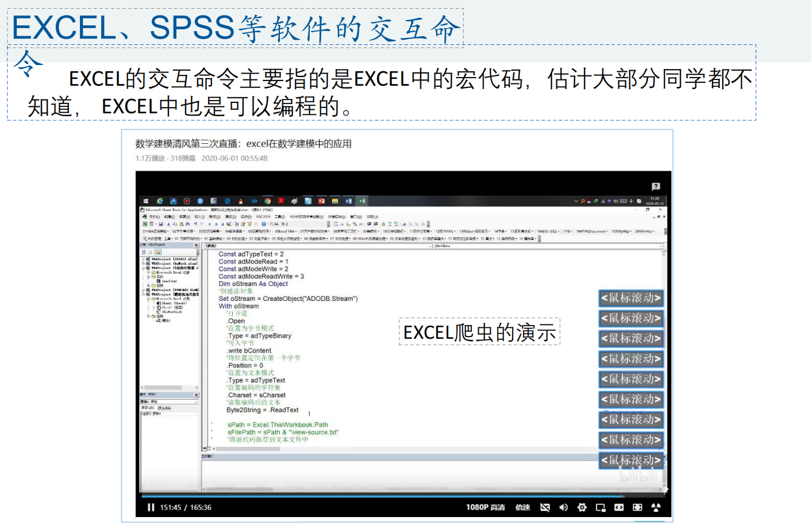812x528 pixels.
Task: Mute the video using the speaker icon
Action: [x=563, y=507]
